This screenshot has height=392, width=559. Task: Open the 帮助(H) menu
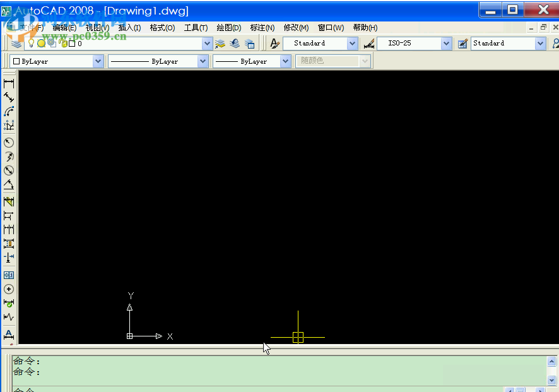365,28
